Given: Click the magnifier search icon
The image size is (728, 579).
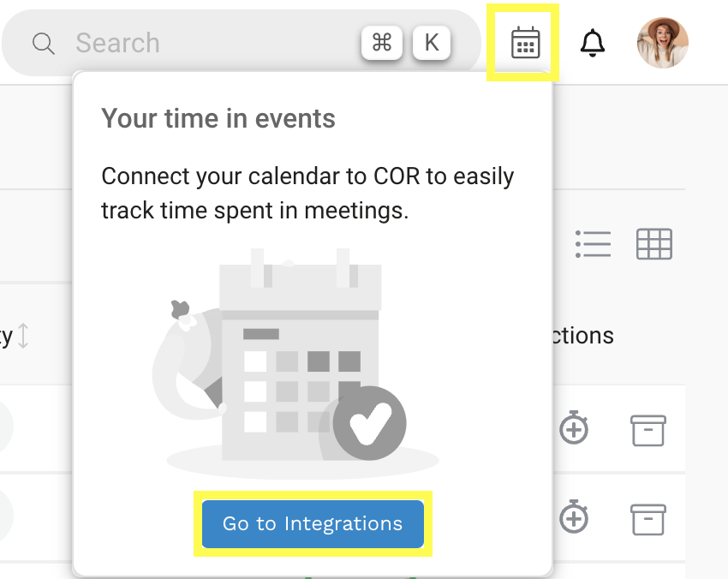Looking at the screenshot, I should pos(44,43).
